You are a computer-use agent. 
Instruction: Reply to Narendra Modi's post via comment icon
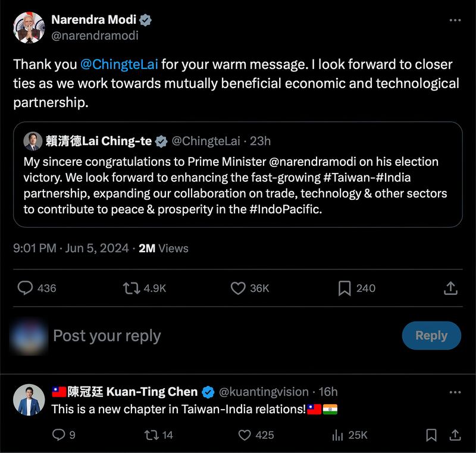[x=26, y=288]
